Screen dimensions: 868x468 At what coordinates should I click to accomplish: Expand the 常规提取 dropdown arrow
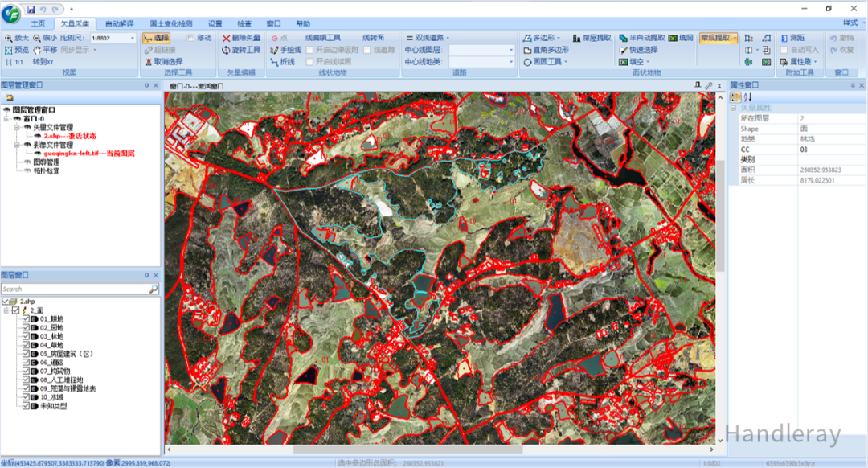coord(734,38)
